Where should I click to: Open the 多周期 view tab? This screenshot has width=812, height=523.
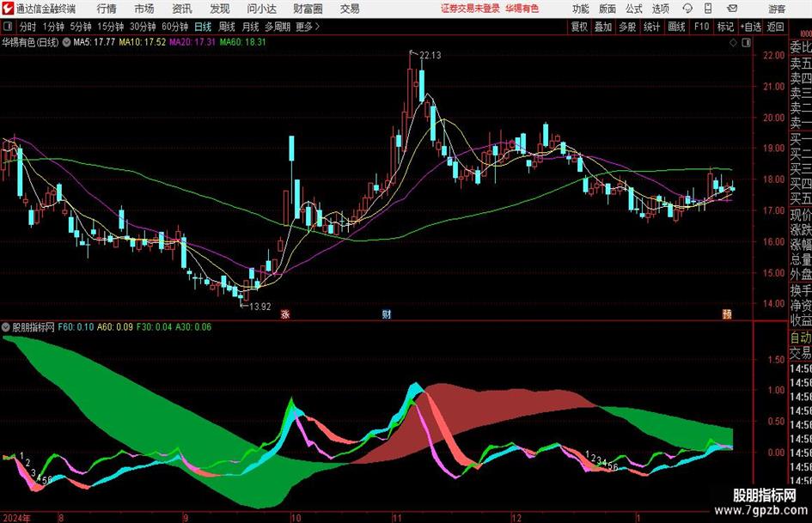pyautogui.click(x=278, y=27)
